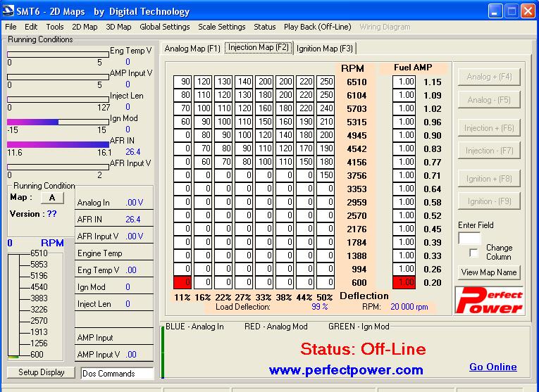Click the Go Online link
The width and height of the screenshot is (539, 392).
pos(492,367)
